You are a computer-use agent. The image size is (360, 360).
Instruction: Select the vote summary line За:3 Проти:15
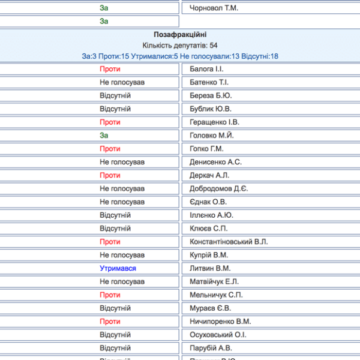point(180,56)
